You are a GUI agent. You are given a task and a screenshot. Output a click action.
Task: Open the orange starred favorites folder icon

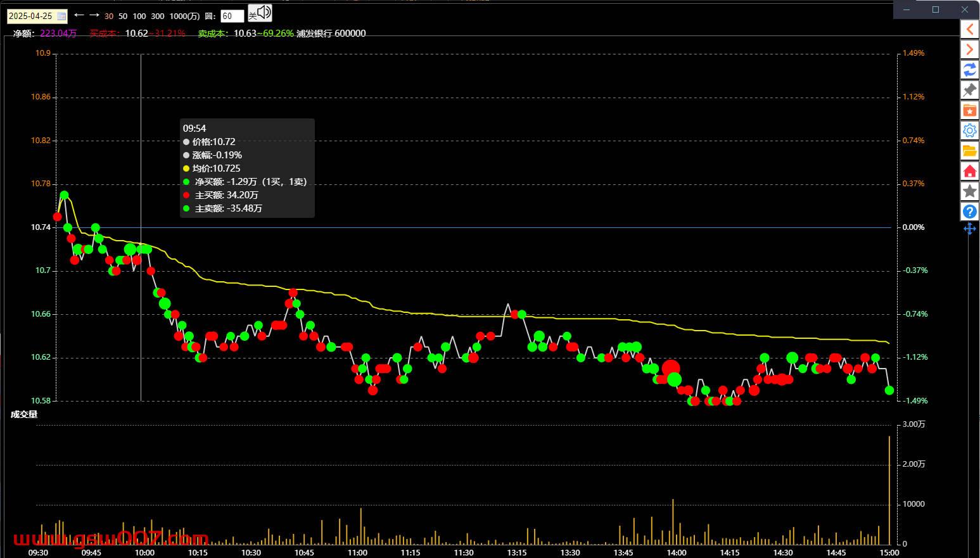coord(969,110)
